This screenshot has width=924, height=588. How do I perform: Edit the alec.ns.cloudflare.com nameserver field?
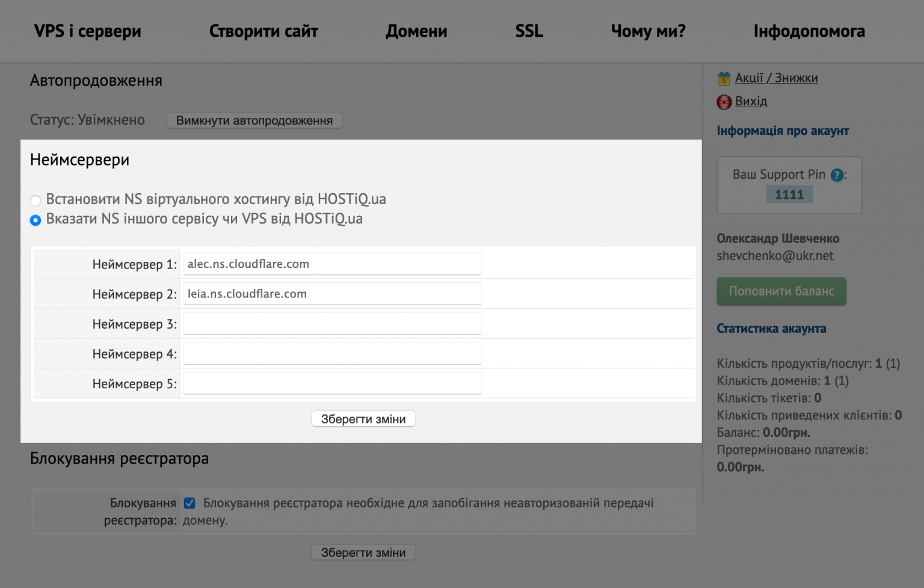[331, 264]
